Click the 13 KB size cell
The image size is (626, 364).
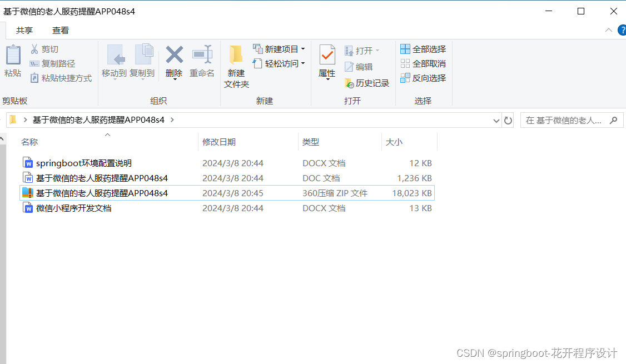pyautogui.click(x=420, y=208)
